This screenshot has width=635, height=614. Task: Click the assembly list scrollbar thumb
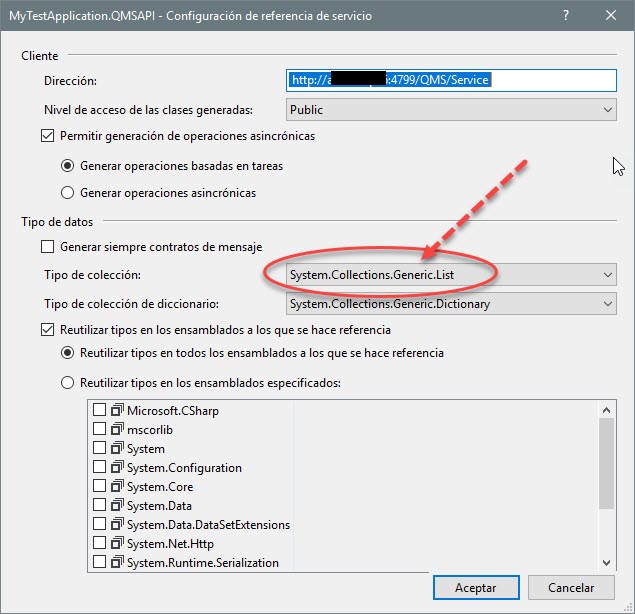click(606, 463)
